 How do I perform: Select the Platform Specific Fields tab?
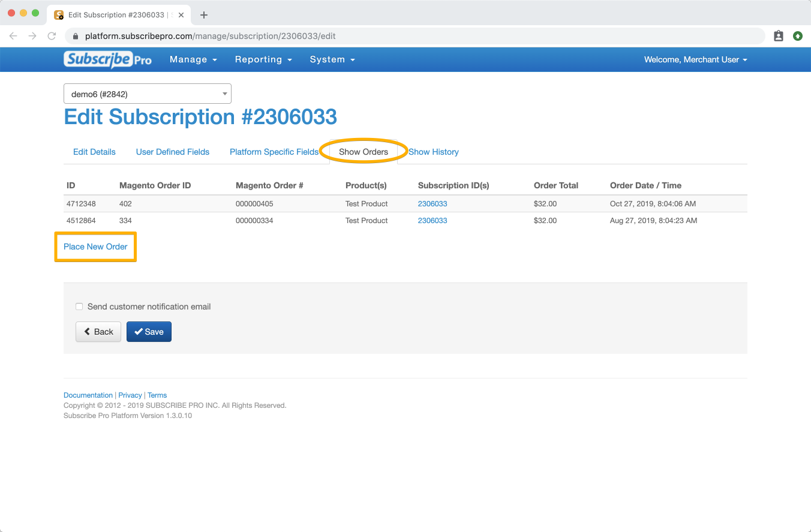pos(274,152)
